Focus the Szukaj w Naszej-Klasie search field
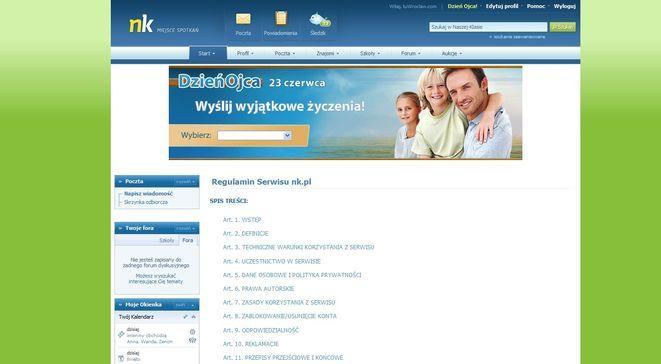The height and width of the screenshot is (364, 661). point(488,27)
